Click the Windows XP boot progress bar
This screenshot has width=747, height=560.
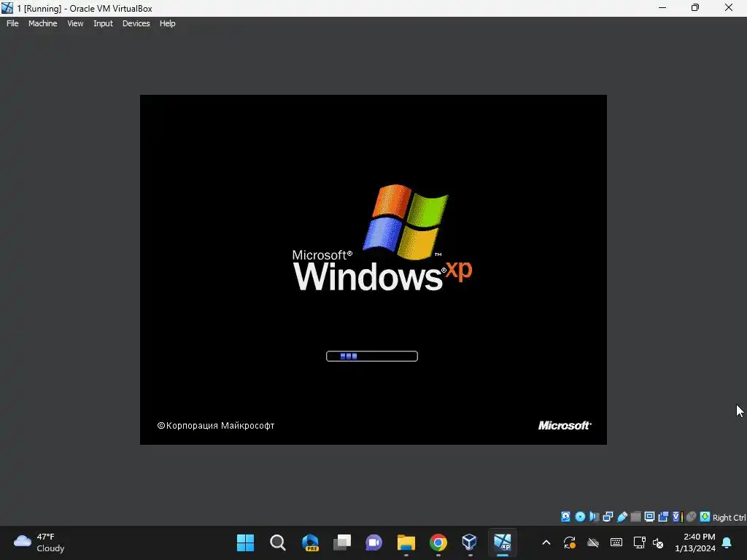point(371,356)
